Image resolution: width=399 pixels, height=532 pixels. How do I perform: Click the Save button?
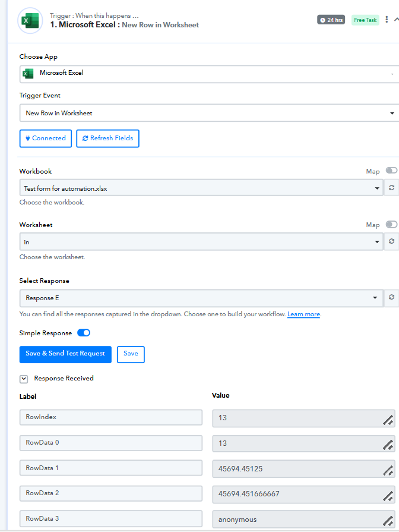coord(131,354)
